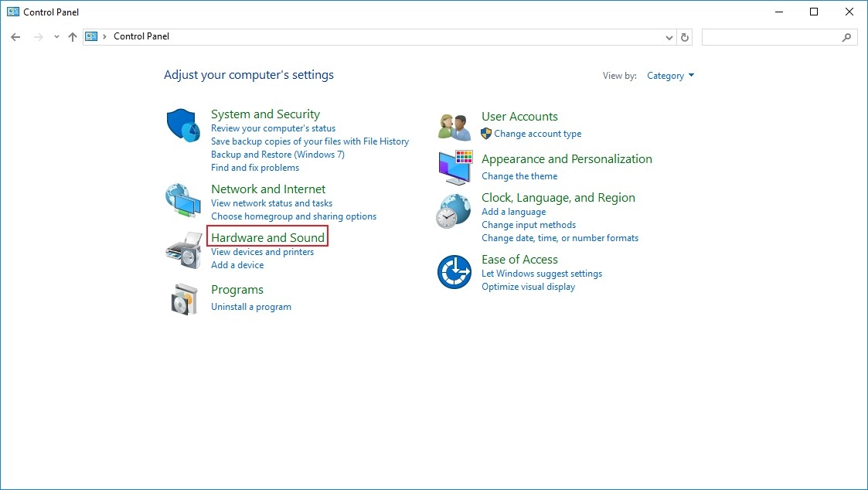The image size is (868, 490).
Task: Open Choose homegroup and sharing options
Action: pos(294,216)
